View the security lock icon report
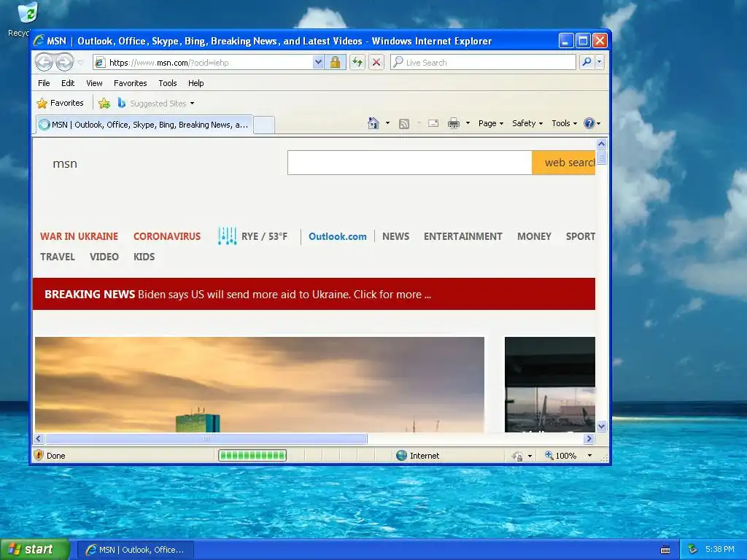This screenshot has width=747, height=560. pos(335,63)
